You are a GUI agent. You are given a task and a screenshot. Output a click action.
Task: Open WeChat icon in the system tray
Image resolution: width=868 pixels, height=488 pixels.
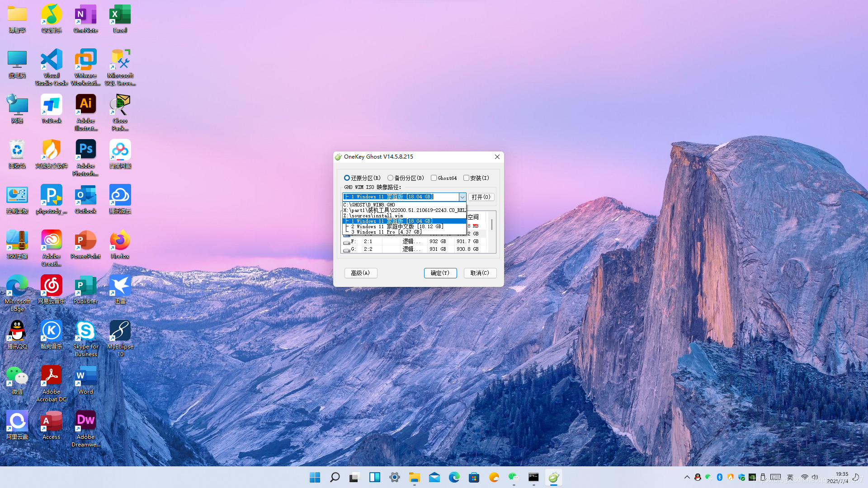(708, 477)
